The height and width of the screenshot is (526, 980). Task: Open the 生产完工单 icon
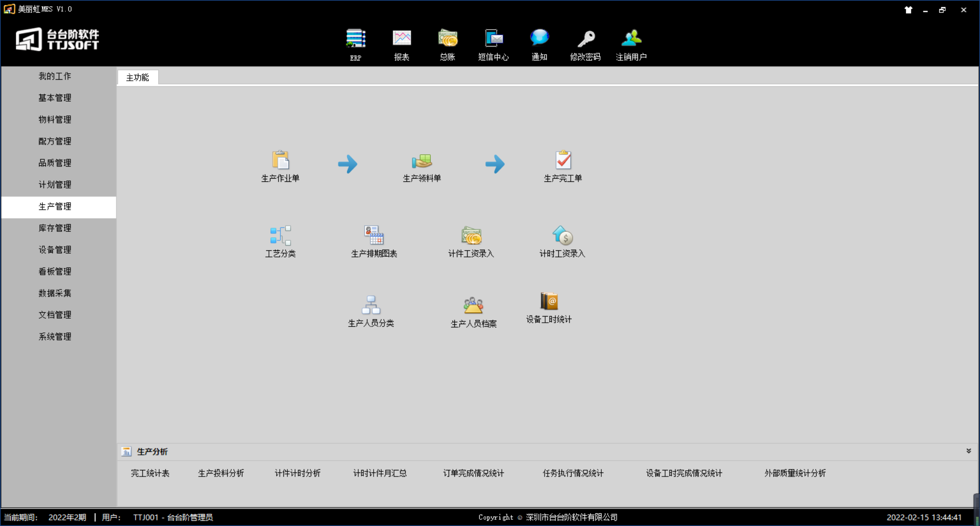(x=563, y=161)
